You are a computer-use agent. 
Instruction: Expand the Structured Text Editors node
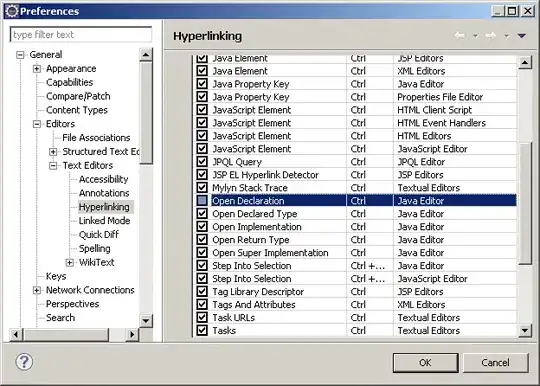(53, 152)
